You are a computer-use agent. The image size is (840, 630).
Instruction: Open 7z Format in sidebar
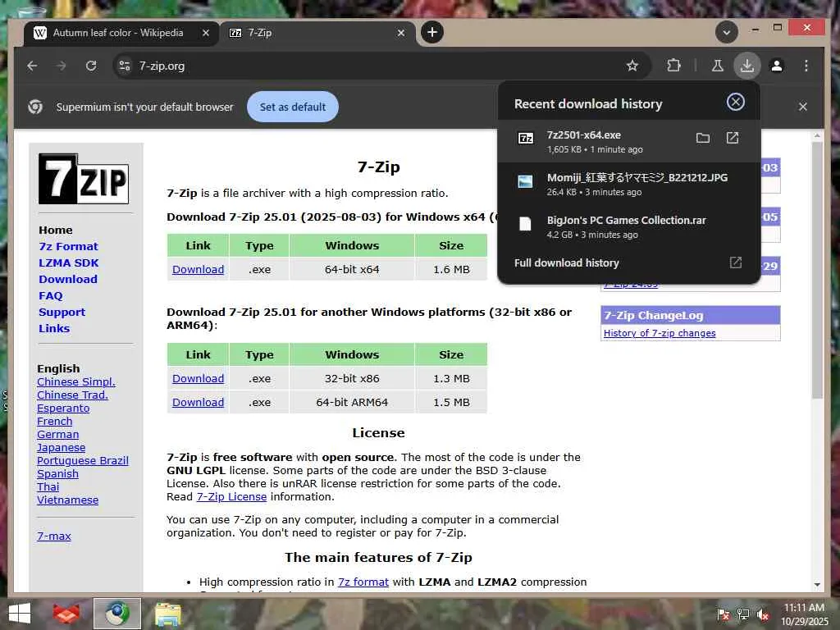(x=69, y=246)
